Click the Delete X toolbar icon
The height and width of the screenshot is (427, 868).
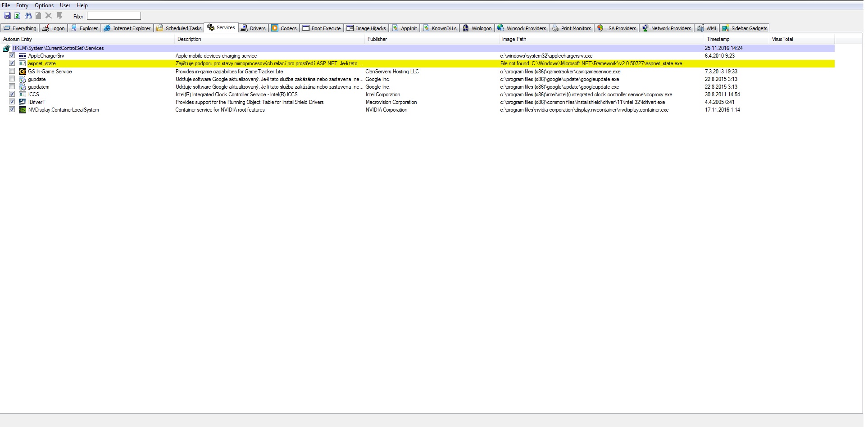pos(49,16)
